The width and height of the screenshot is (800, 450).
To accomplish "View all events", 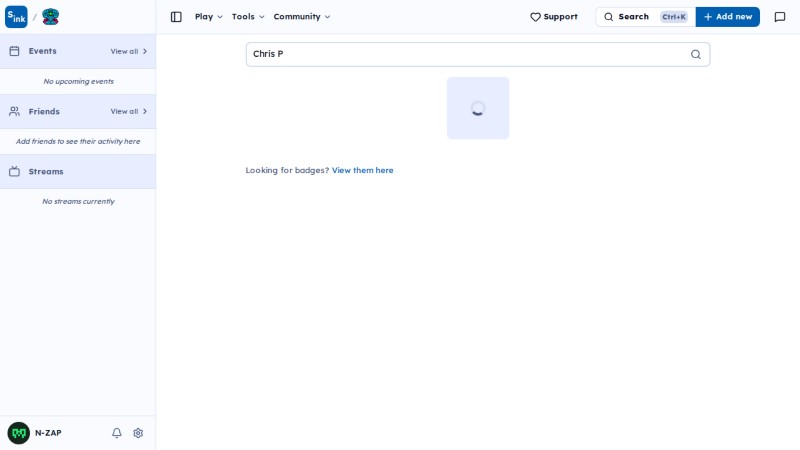I will (x=129, y=52).
